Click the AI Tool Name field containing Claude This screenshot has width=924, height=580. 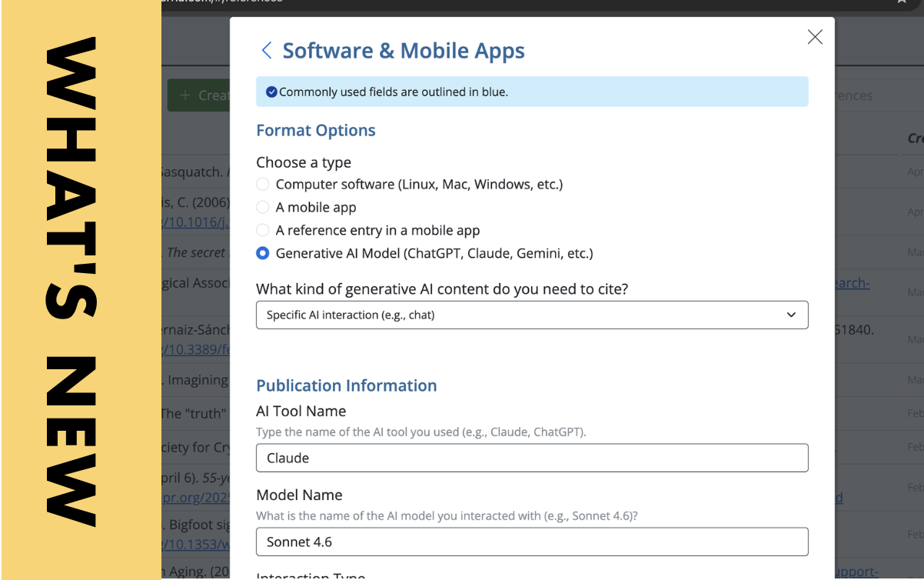[x=532, y=458]
